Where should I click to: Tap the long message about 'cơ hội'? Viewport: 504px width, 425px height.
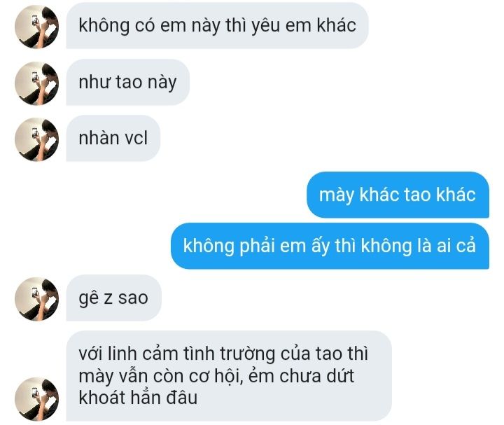229,376
